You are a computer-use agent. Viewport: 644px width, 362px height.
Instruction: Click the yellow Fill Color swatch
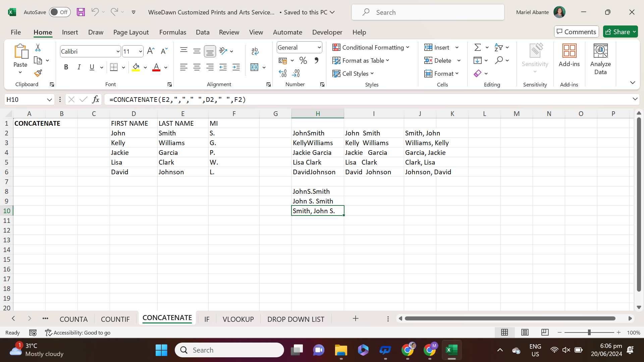[x=136, y=67]
